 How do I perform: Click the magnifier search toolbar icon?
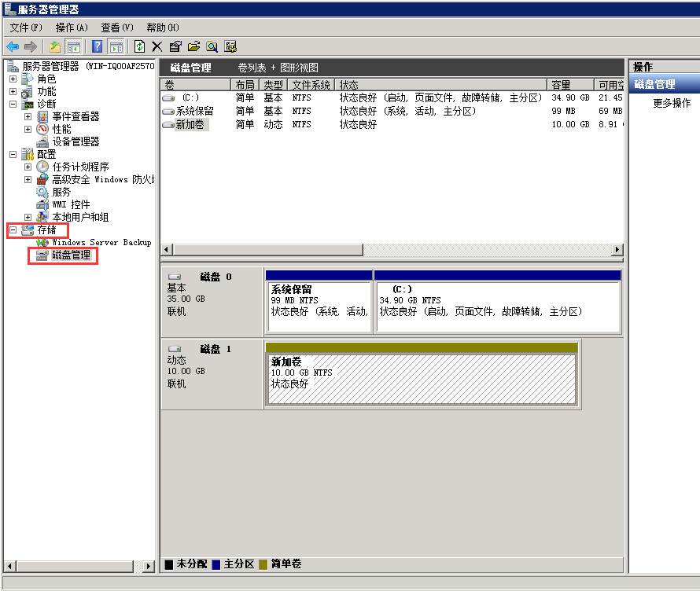(212, 46)
